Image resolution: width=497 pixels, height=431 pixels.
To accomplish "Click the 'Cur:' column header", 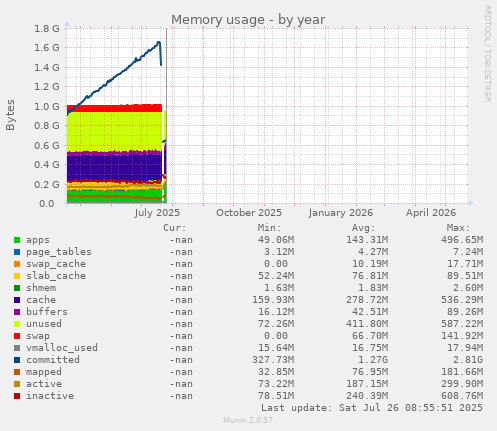I will point(175,228).
